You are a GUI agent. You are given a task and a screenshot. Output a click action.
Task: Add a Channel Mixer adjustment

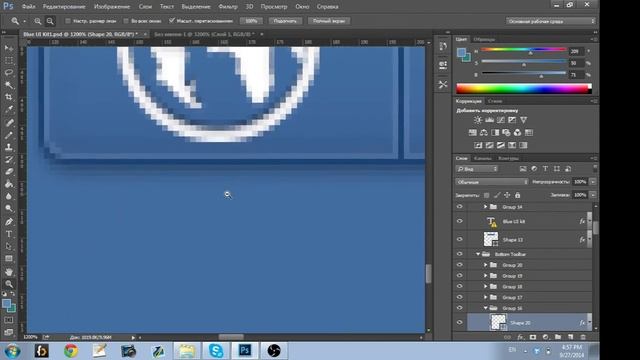click(x=517, y=133)
